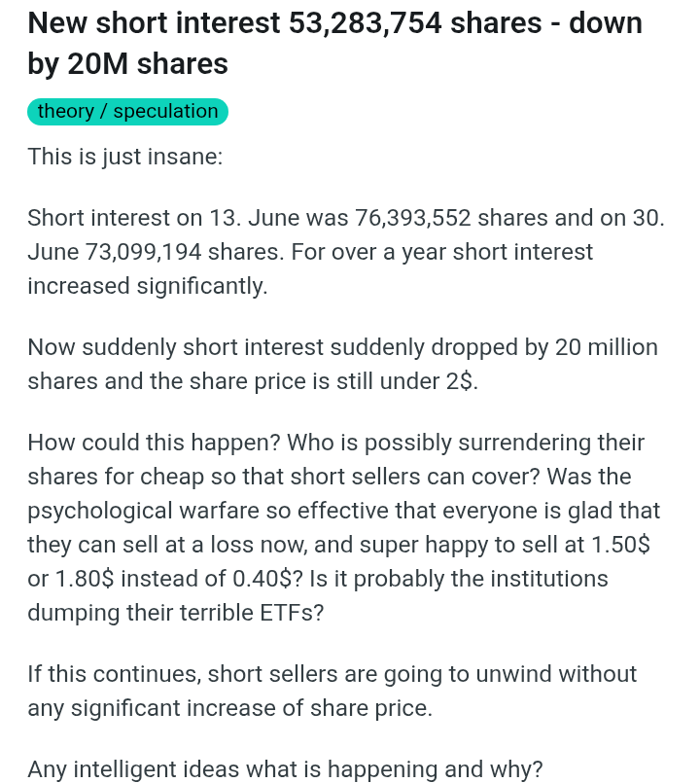This screenshot has width=700, height=783.
Task: Click the words '20 million' in the body
Action: click(607, 347)
